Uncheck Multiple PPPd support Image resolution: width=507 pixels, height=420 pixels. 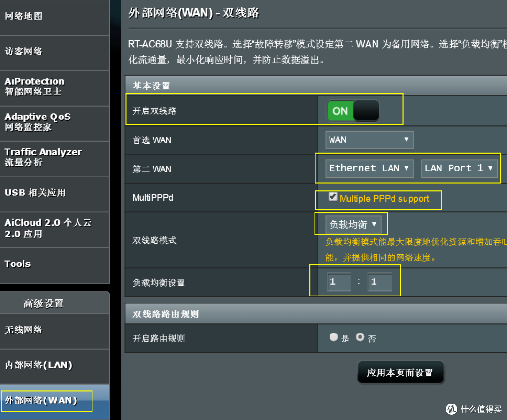pyautogui.click(x=333, y=196)
